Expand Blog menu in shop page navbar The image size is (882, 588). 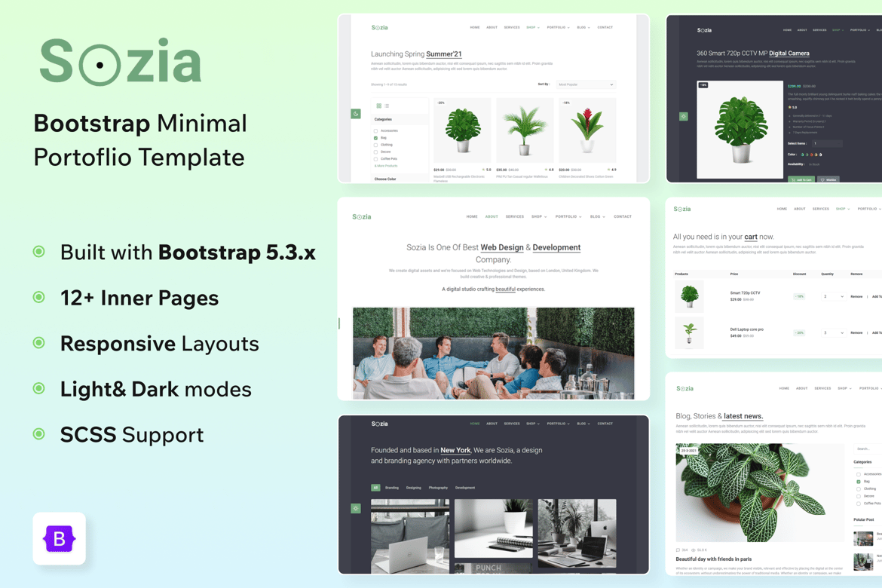(x=583, y=28)
